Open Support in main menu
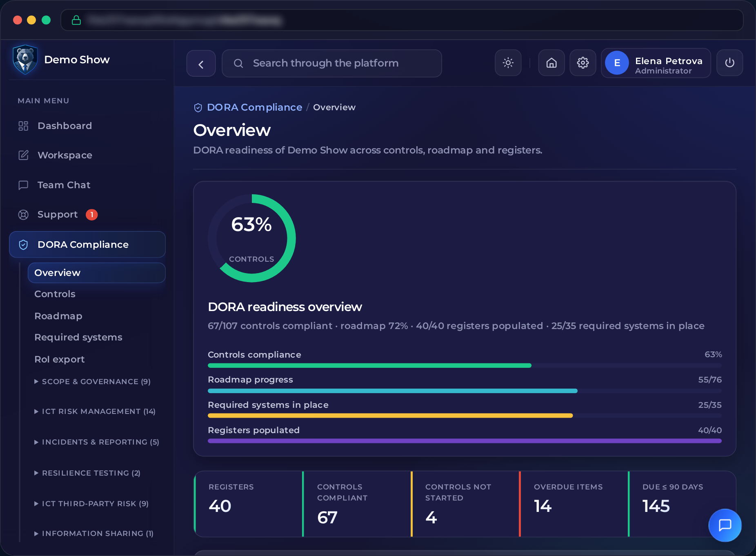Screen dimensions: 756x556 pyautogui.click(x=87, y=215)
